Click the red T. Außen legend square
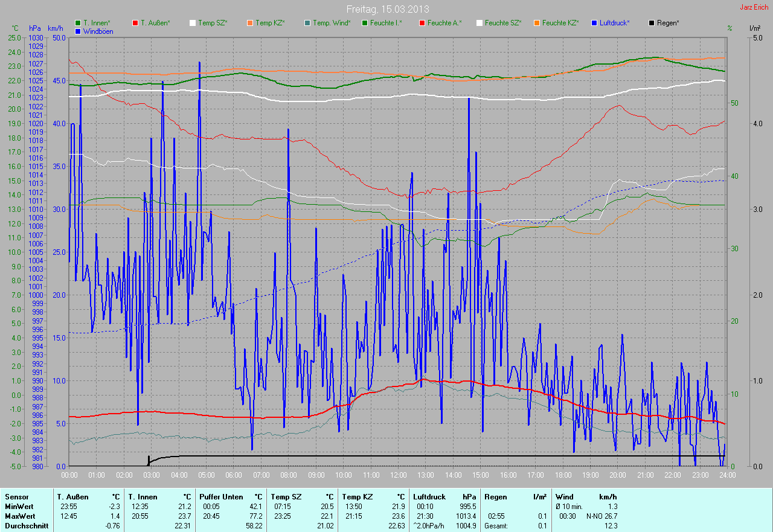 click(x=135, y=23)
